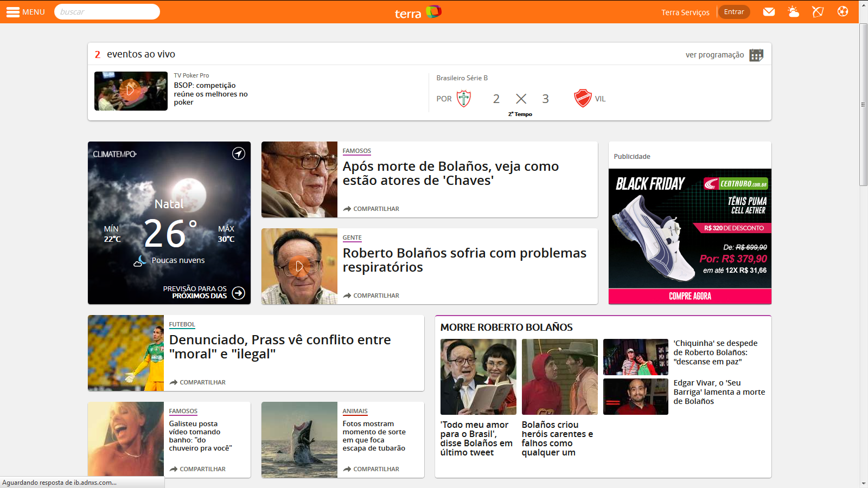This screenshot has height=488, width=868.
Task: Share the Prass 'moral' e 'ilegal' article
Action: (197, 382)
